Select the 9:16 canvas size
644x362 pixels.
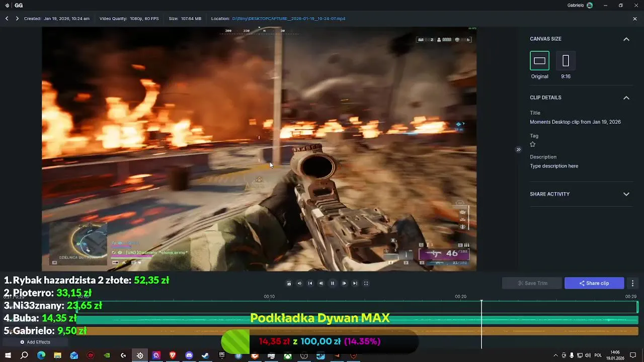566,61
